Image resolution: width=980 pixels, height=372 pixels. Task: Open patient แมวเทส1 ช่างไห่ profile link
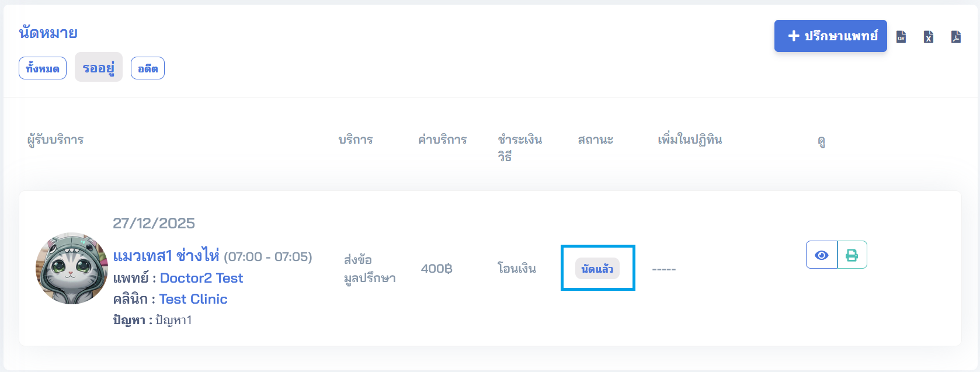click(166, 256)
